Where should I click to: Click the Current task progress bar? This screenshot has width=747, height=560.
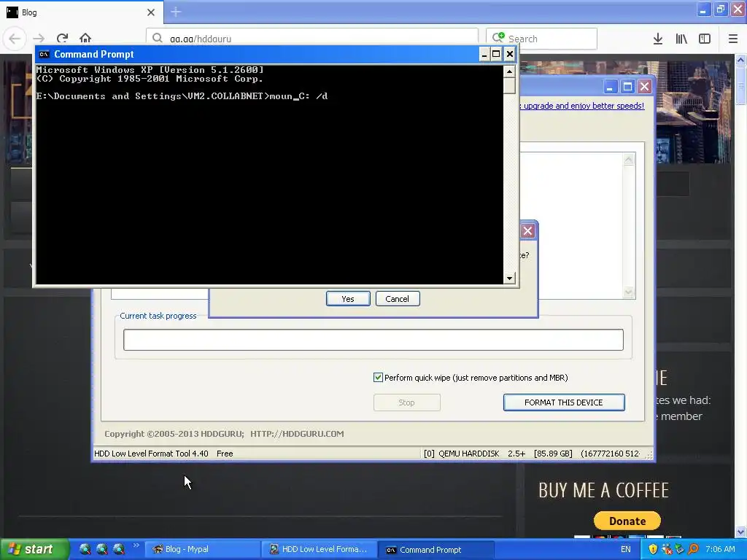pyautogui.click(x=373, y=340)
